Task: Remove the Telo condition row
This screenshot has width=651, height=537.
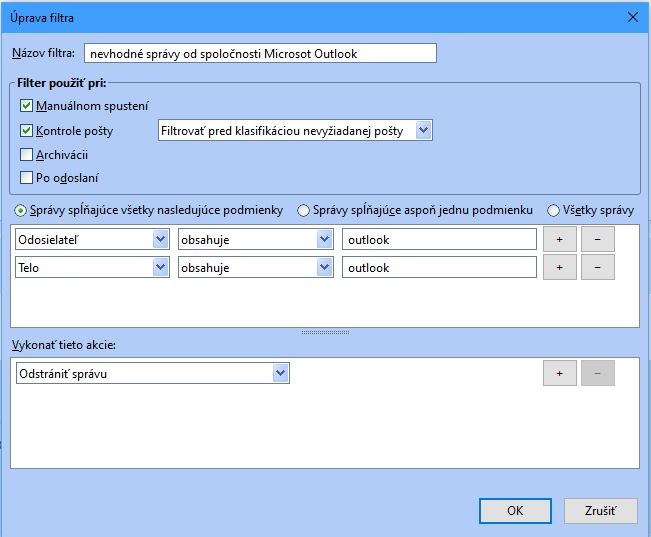Action: pos(597,267)
